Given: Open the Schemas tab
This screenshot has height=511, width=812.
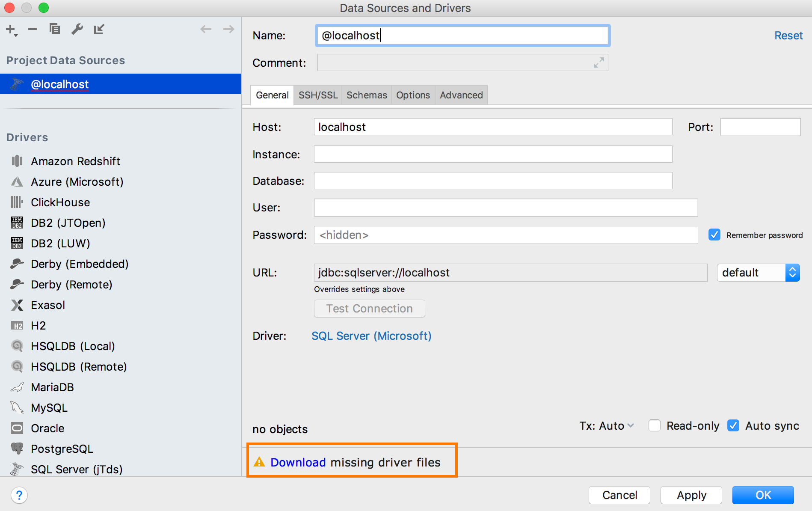Looking at the screenshot, I should point(367,95).
